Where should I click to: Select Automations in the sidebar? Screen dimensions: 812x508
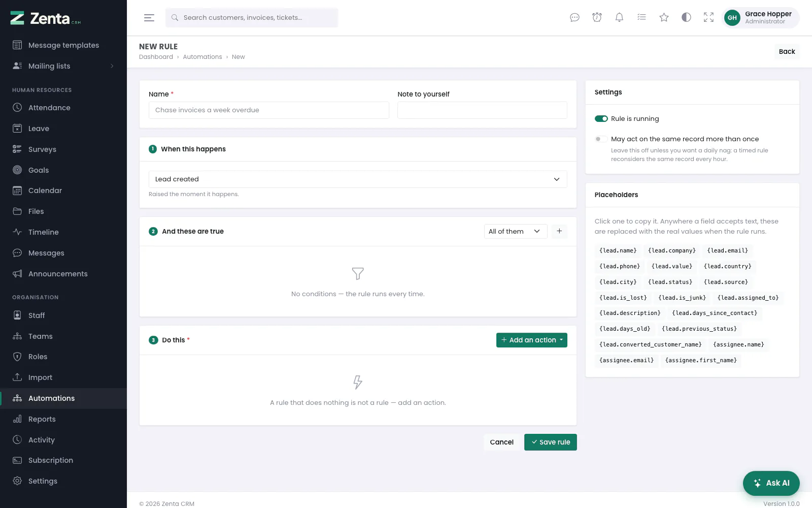pos(63,398)
